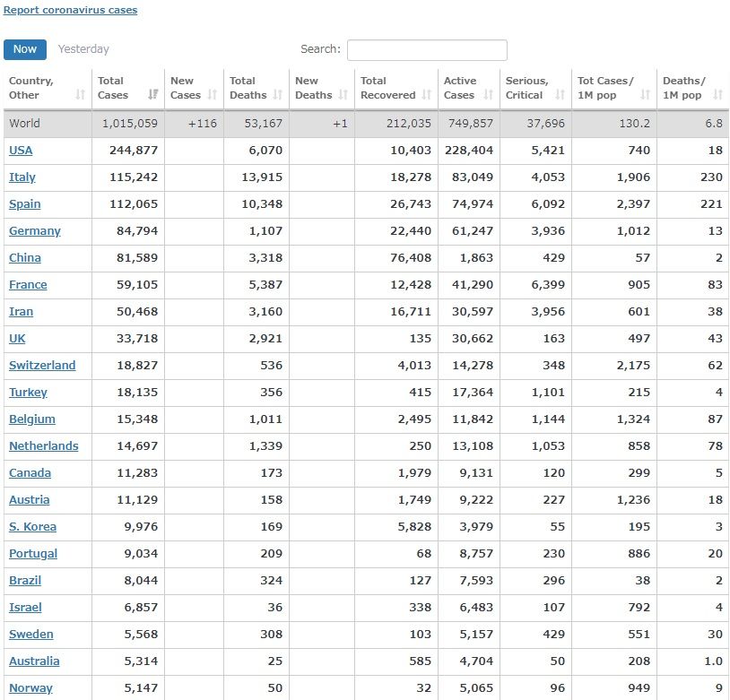
Task: Sort table by Total Cases sort icon
Action: [x=152, y=95]
